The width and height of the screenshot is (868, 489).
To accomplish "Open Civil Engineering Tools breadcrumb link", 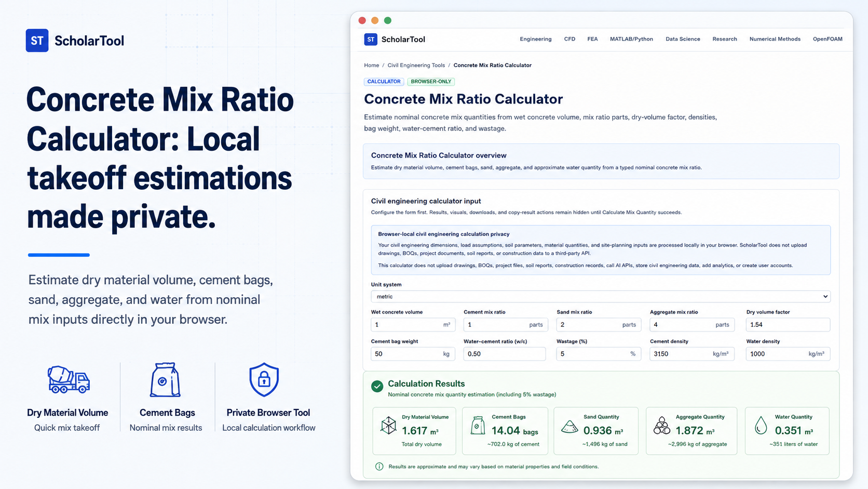I will coord(416,65).
